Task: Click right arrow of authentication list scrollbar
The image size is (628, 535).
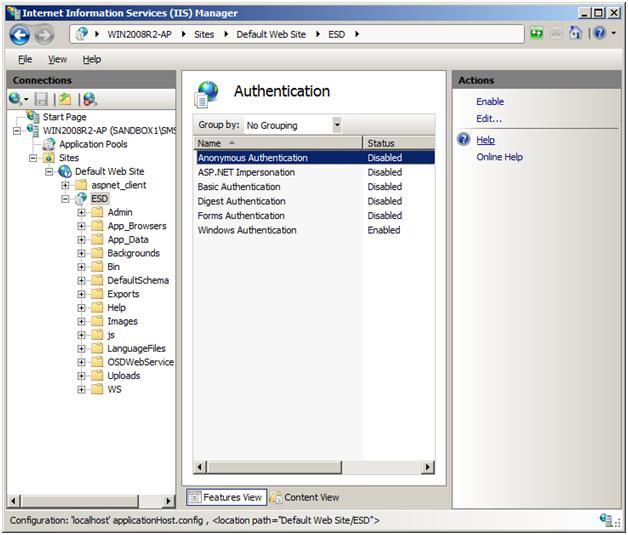Action: point(428,467)
